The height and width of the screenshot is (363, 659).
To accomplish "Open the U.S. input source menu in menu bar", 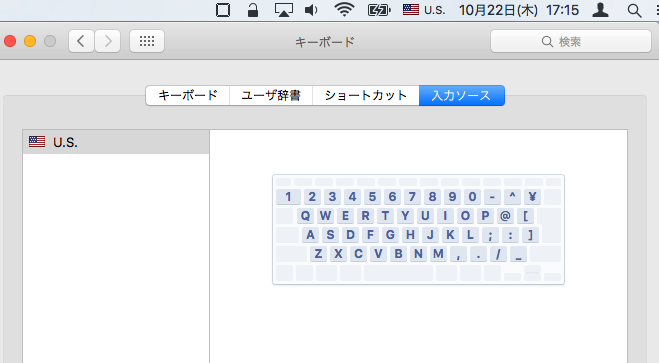I will pos(424,10).
